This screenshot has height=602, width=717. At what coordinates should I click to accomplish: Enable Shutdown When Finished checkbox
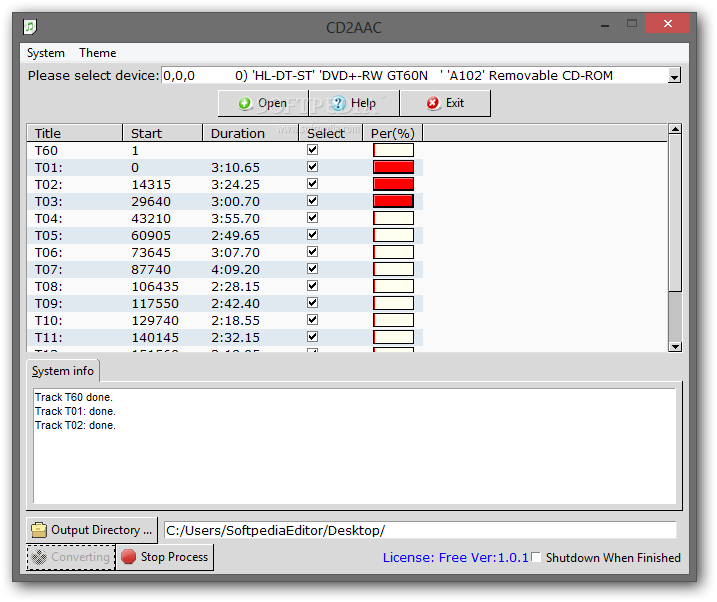[536, 557]
